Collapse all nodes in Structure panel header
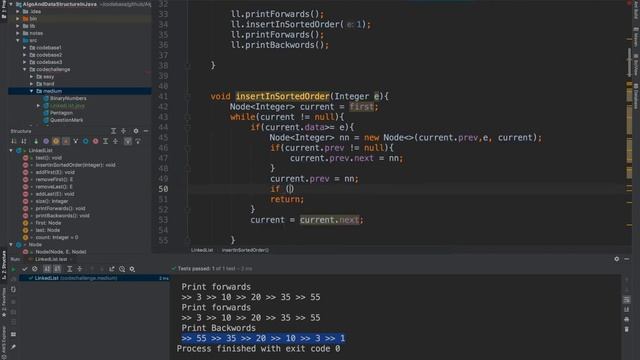Viewport: 640px width, 360px height. coord(124,131)
